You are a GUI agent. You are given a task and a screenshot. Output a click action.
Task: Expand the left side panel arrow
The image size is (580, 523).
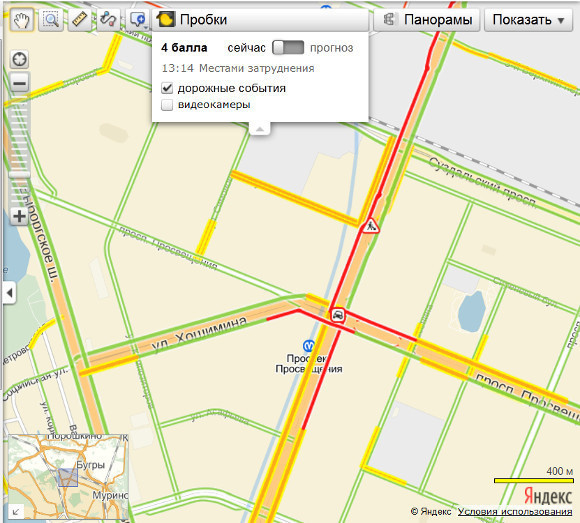pos(10,293)
